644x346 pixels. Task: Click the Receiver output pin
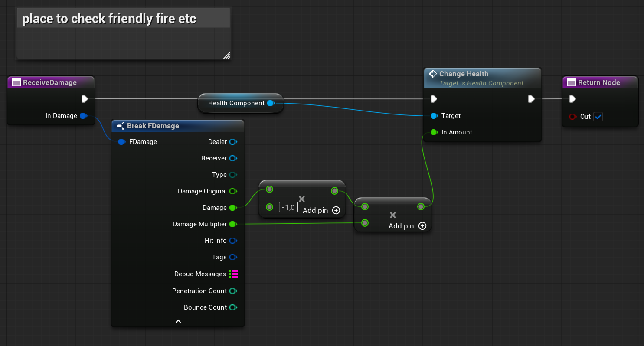pos(233,158)
